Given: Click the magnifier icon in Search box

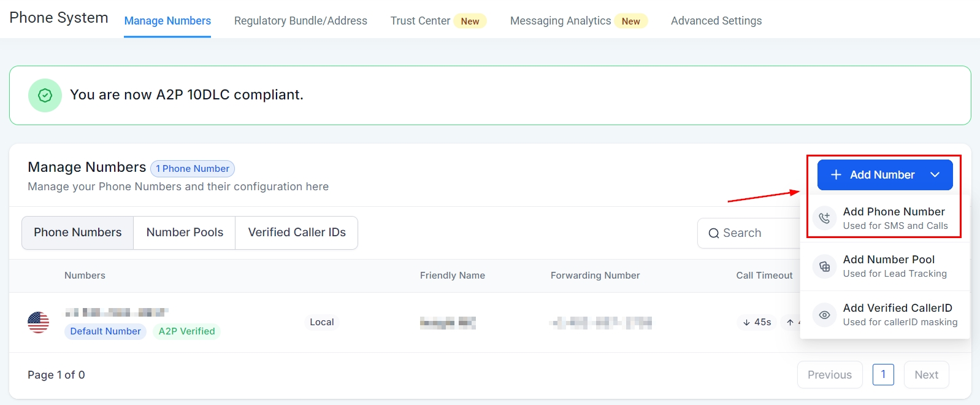Looking at the screenshot, I should [x=713, y=233].
